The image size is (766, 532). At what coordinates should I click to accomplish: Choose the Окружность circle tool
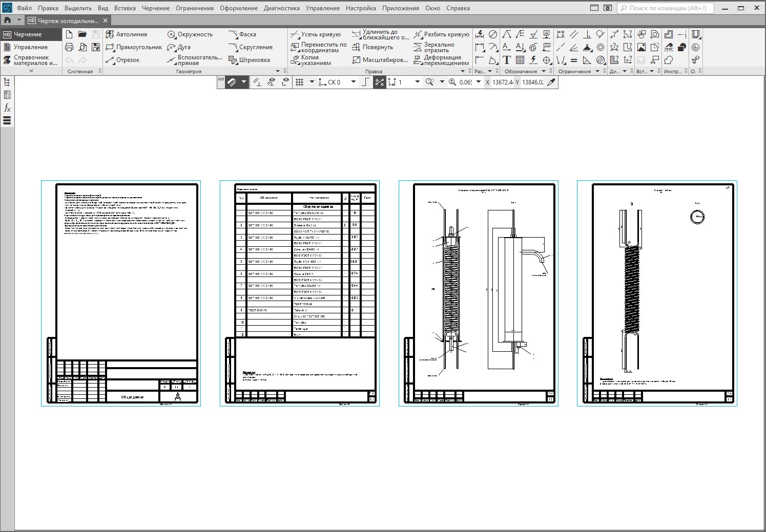click(x=190, y=34)
